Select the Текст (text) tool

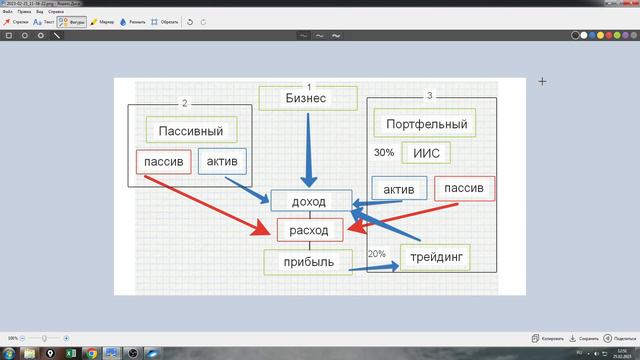[x=44, y=22]
